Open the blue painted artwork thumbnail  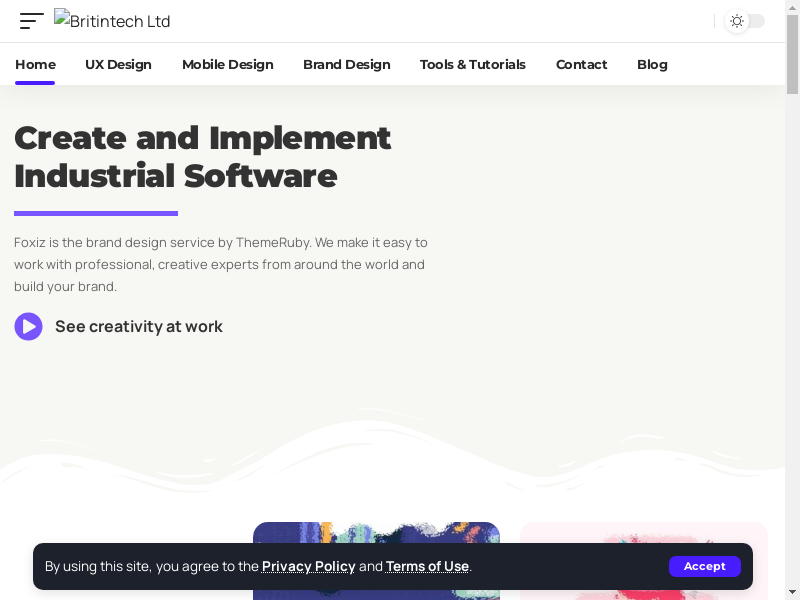point(376,532)
